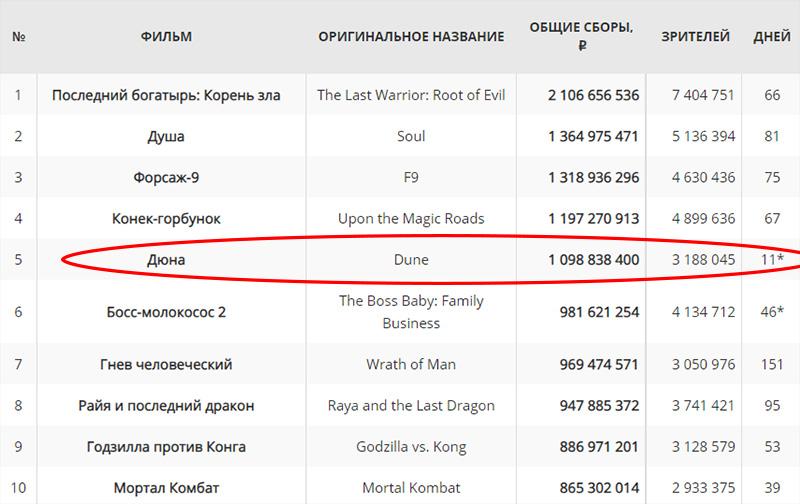Image resolution: width=800 pixels, height=504 pixels.
Task: Click the ЗРИТЕЛЕЙ column header
Action: point(695,37)
